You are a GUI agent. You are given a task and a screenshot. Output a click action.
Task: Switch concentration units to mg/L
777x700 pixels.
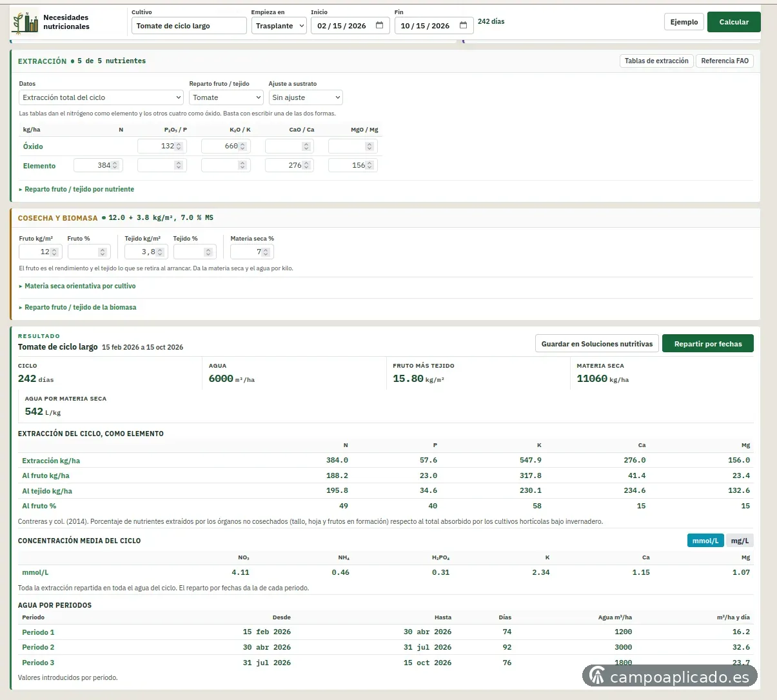[x=740, y=541]
